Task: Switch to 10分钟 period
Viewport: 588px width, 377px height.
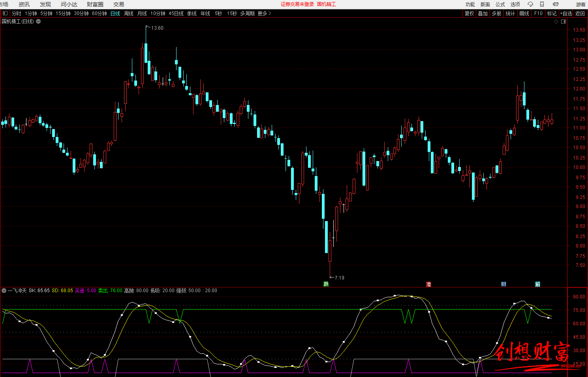Action: [158, 13]
